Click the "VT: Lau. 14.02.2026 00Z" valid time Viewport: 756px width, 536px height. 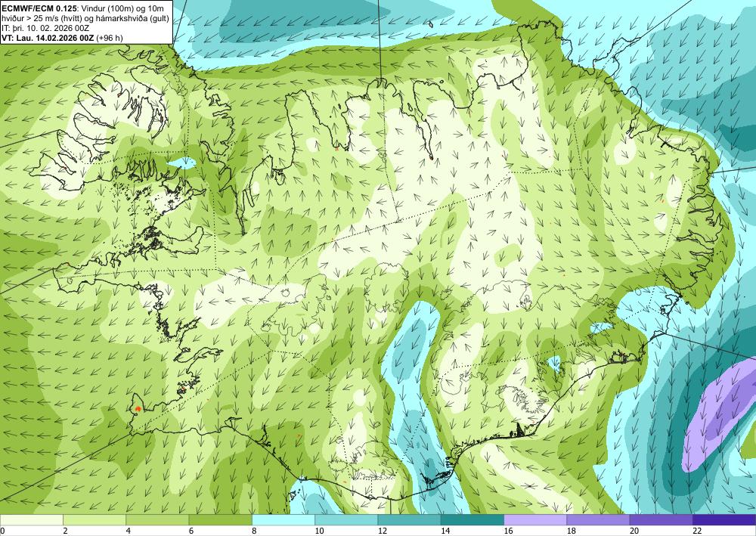(48, 38)
